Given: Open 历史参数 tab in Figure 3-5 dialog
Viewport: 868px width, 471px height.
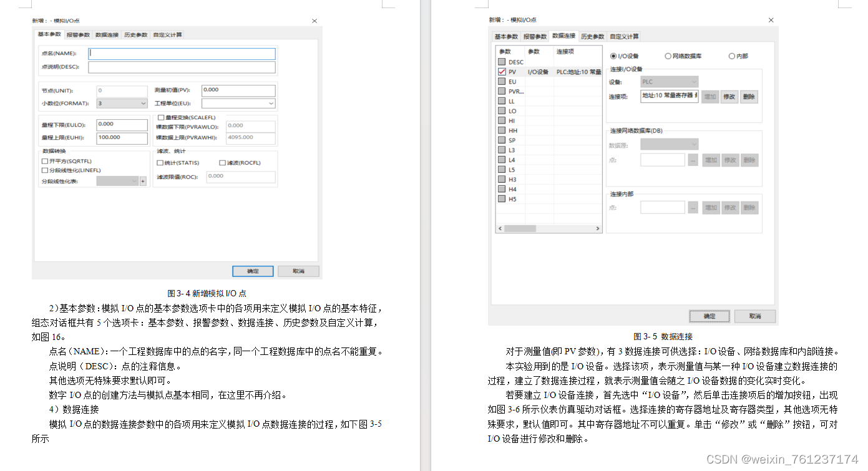Looking at the screenshot, I should (592, 36).
